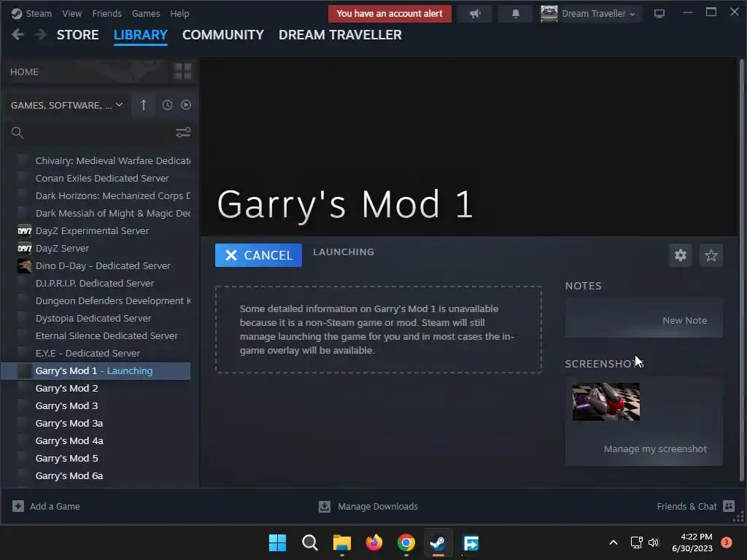Open the game settings gear
This screenshot has width=747, height=560.
point(681,255)
